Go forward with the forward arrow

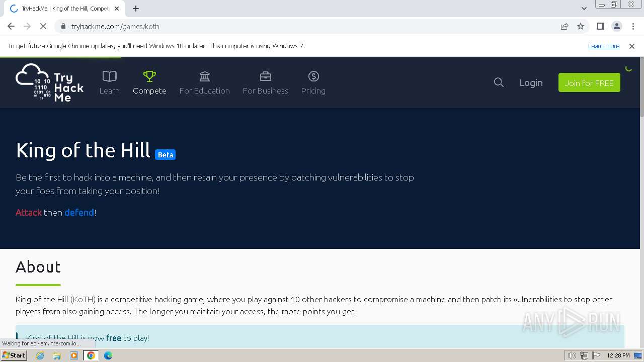click(27, 26)
